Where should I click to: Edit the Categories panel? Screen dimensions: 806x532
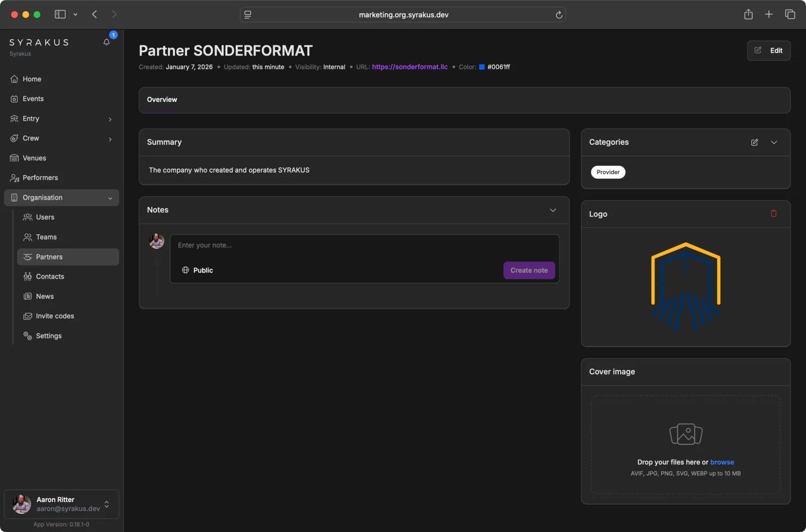pyautogui.click(x=754, y=143)
